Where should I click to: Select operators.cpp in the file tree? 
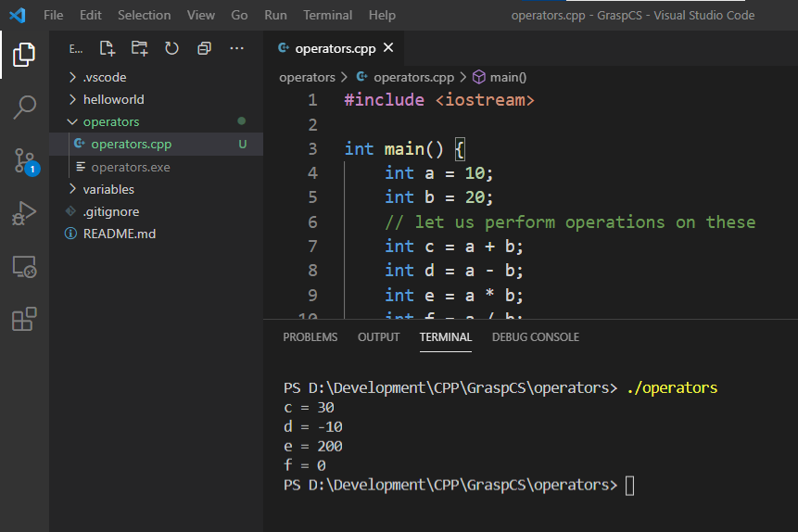tap(157, 145)
